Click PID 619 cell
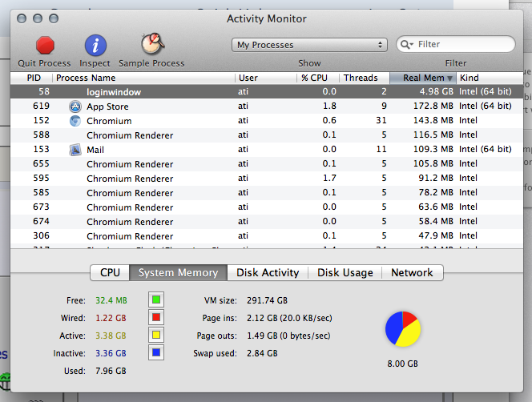The image size is (532, 402). 41,106
